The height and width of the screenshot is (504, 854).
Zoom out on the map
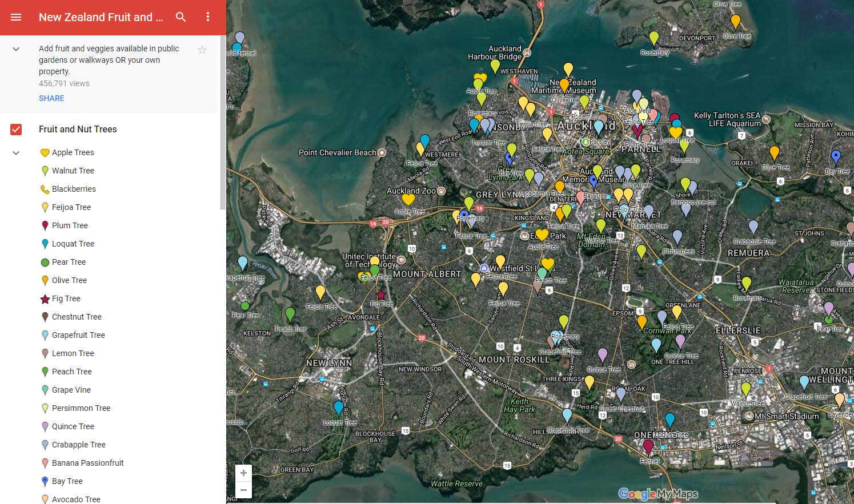(243, 490)
